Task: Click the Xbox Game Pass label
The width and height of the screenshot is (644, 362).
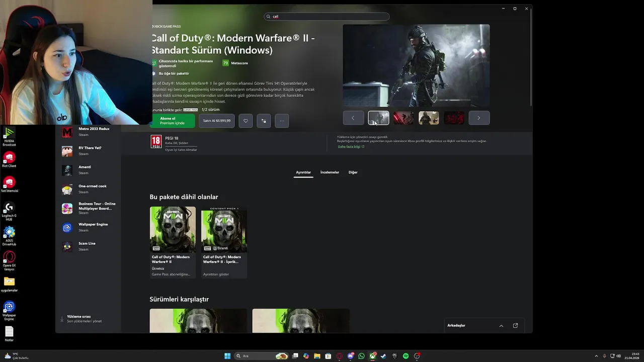Action: point(167,26)
